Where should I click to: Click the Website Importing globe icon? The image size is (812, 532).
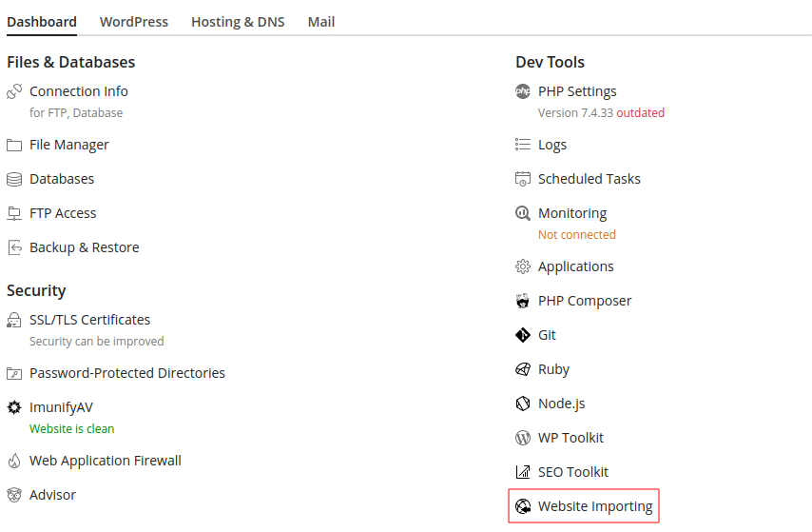tap(523, 506)
